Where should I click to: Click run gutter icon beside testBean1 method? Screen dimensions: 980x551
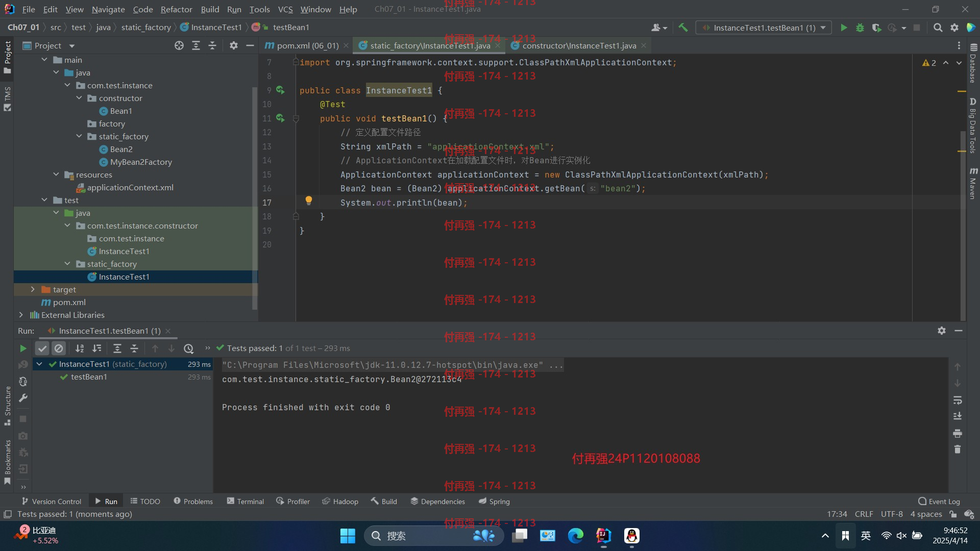pyautogui.click(x=280, y=118)
